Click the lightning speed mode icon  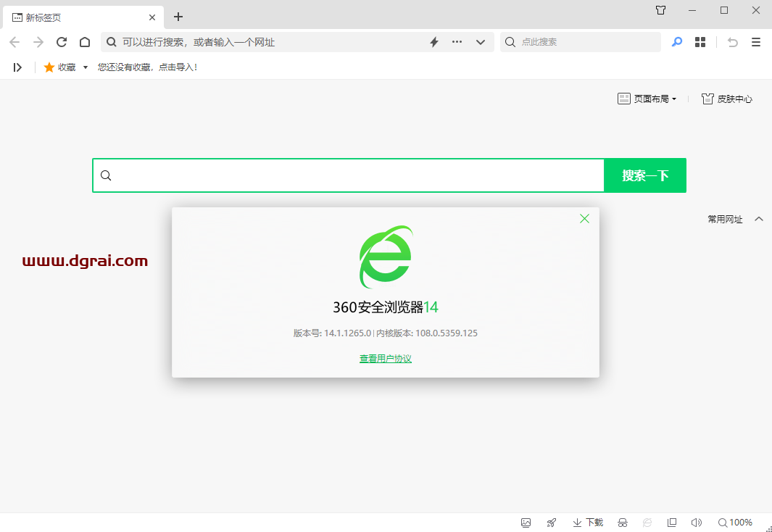(434, 42)
